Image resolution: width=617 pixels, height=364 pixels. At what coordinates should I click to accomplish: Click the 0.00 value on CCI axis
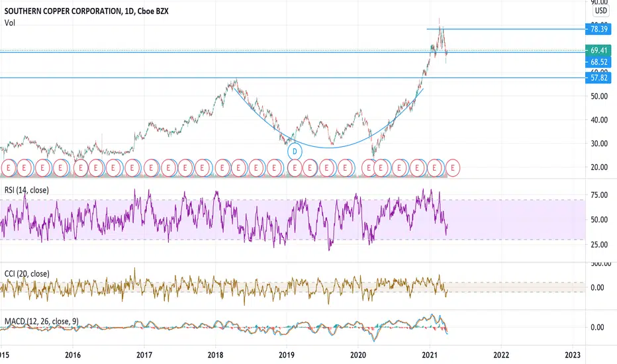tap(597, 288)
